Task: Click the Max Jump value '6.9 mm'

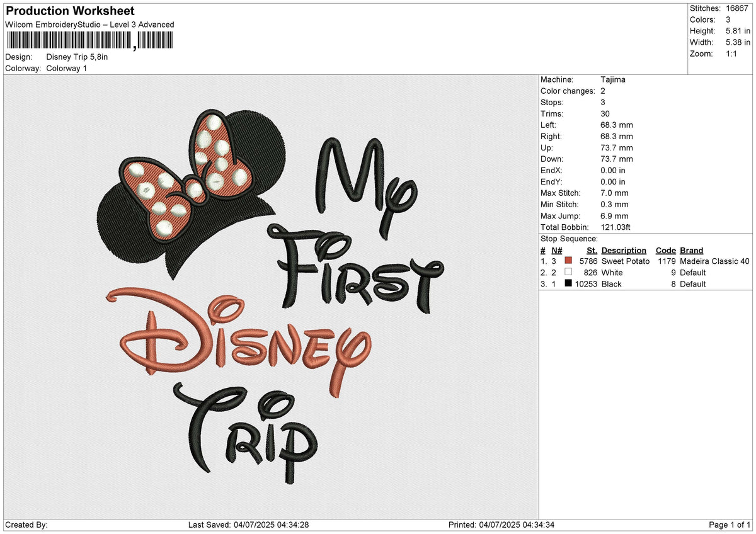Action: 614,216
